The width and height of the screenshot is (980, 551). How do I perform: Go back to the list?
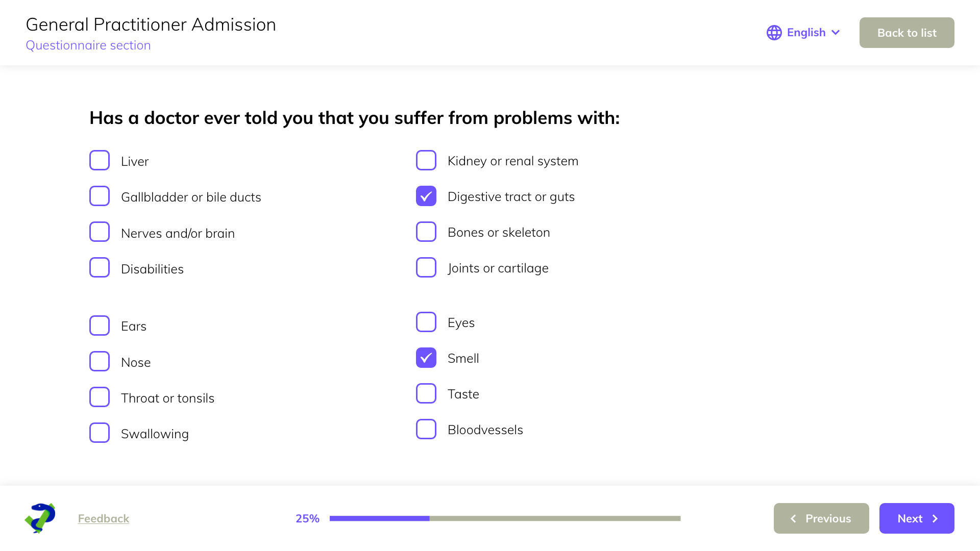pos(906,33)
